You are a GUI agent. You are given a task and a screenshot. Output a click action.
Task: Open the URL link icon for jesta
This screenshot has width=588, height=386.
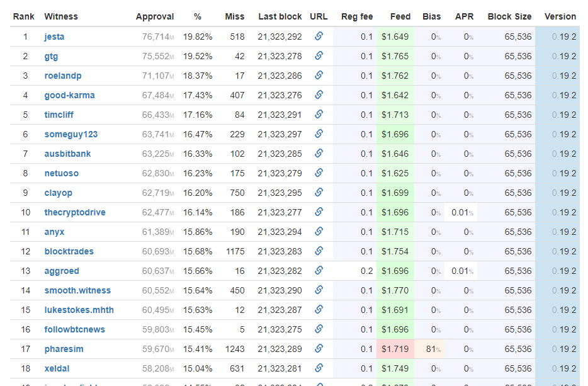319,37
